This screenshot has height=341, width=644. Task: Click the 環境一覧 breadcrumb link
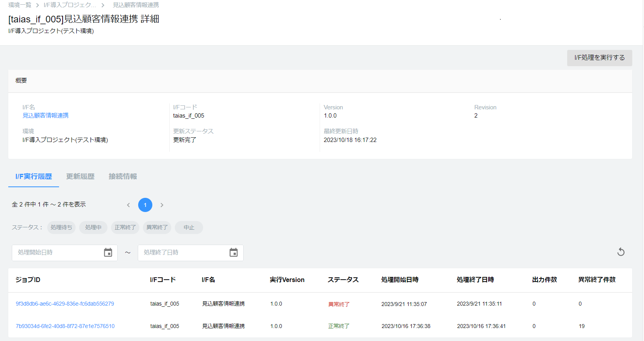[20, 5]
